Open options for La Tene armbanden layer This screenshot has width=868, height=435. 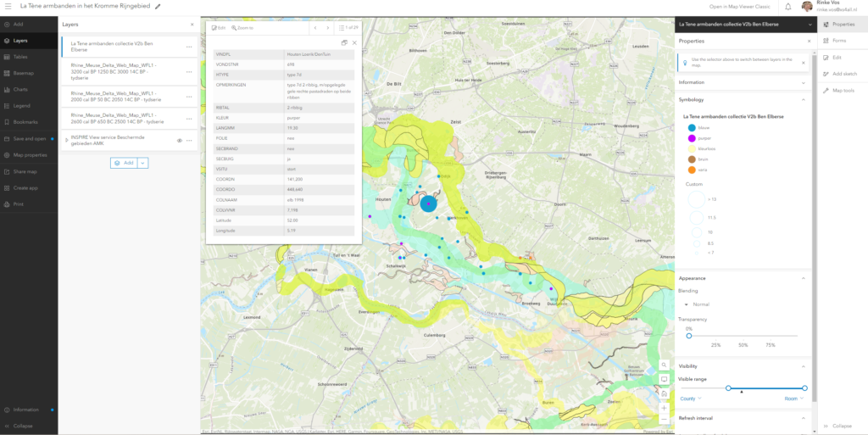[x=189, y=47]
